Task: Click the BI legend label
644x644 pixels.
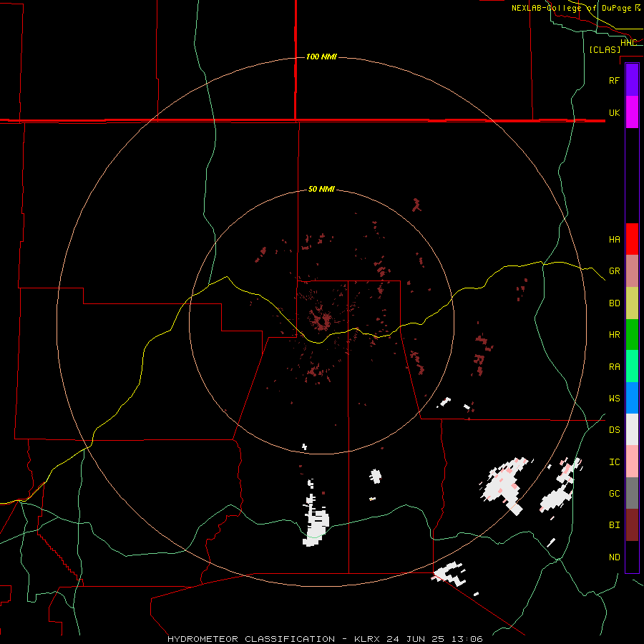Action: click(x=614, y=525)
